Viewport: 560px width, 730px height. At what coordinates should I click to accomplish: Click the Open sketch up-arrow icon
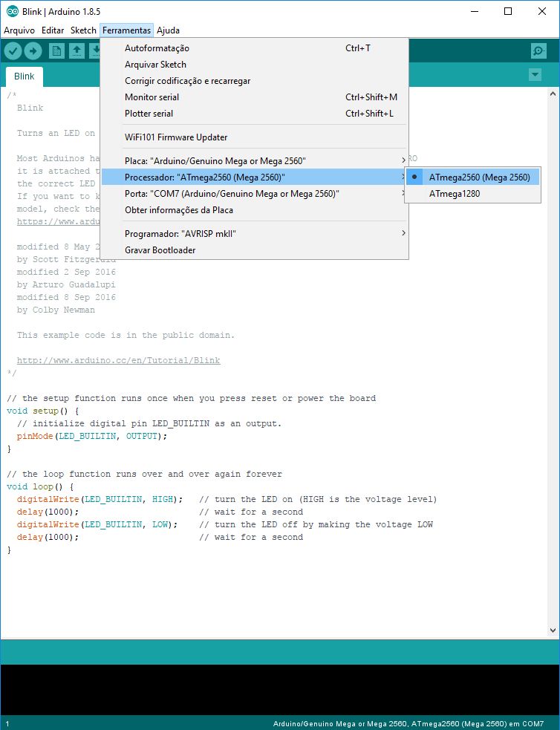click(76, 51)
